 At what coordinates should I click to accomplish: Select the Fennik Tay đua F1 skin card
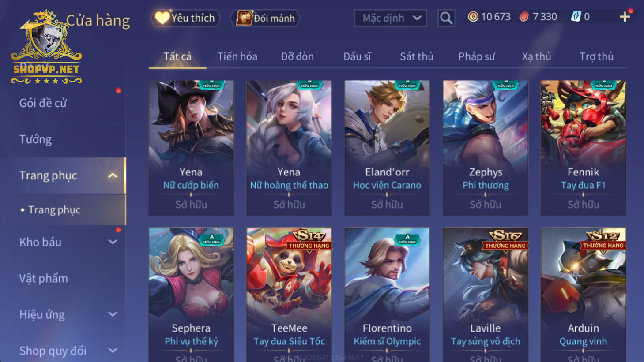(583, 148)
